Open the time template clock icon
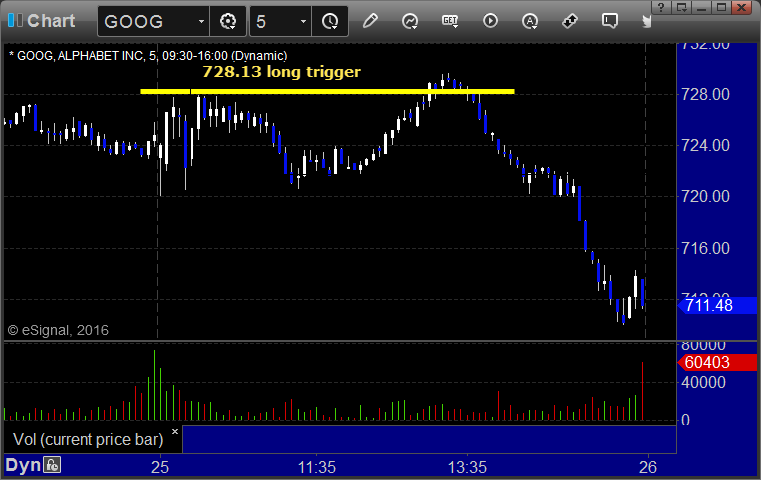Screen dimensions: 761x480 [330, 21]
